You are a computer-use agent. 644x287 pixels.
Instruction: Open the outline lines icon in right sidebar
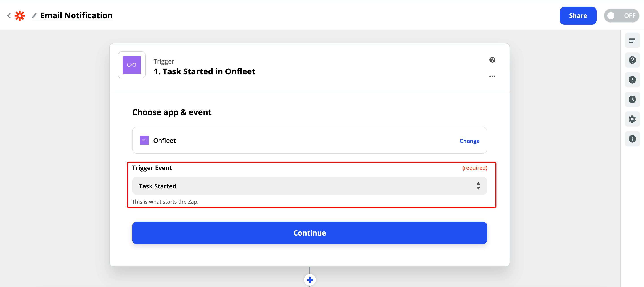tap(632, 40)
